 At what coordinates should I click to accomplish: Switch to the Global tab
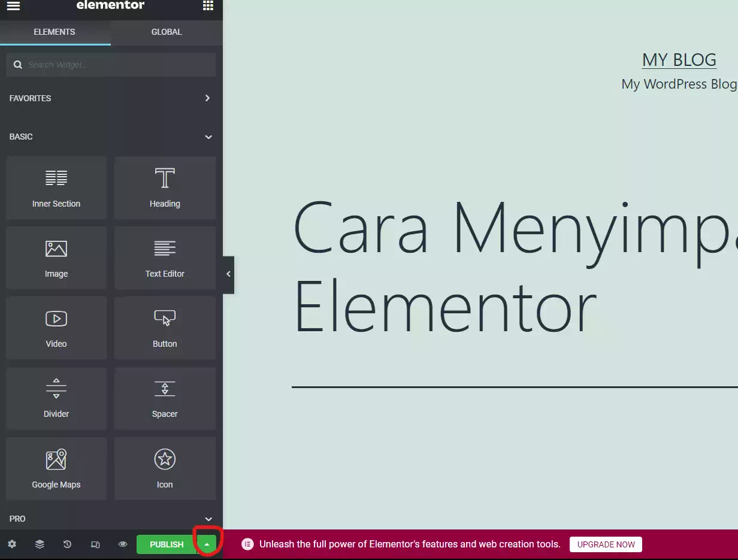[167, 32]
